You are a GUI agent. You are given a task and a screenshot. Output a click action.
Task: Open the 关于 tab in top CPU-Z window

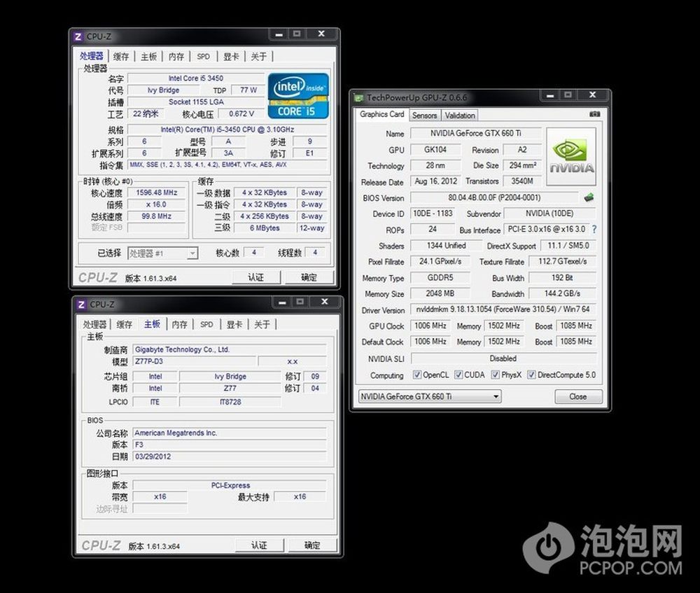[x=259, y=57]
